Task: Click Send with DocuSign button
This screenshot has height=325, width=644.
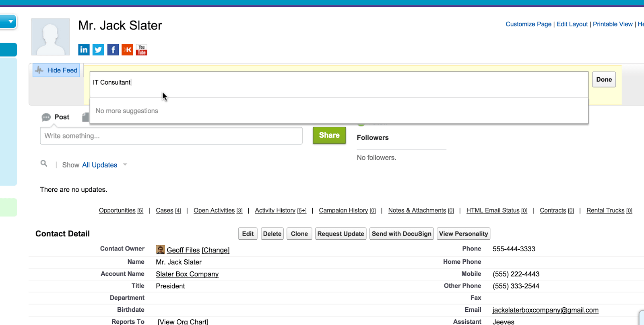Action: (401, 234)
